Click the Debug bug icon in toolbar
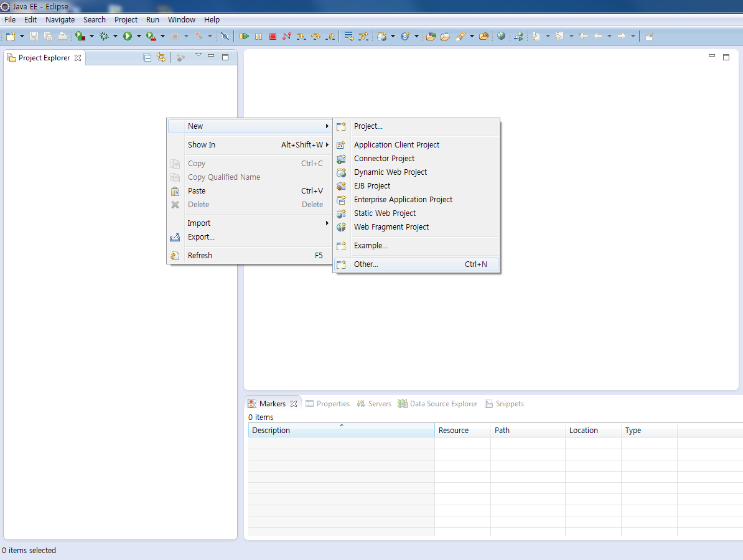Screen dimensions: 743x560 click(x=104, y=37)
